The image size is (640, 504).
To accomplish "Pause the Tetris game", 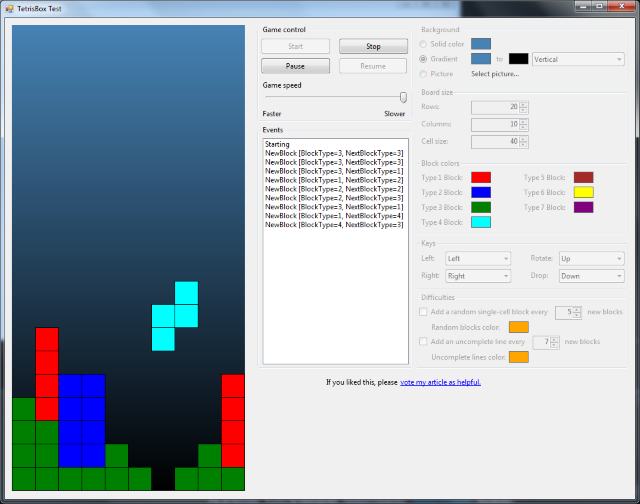I will pyautogui.click(x=296, y=66).
